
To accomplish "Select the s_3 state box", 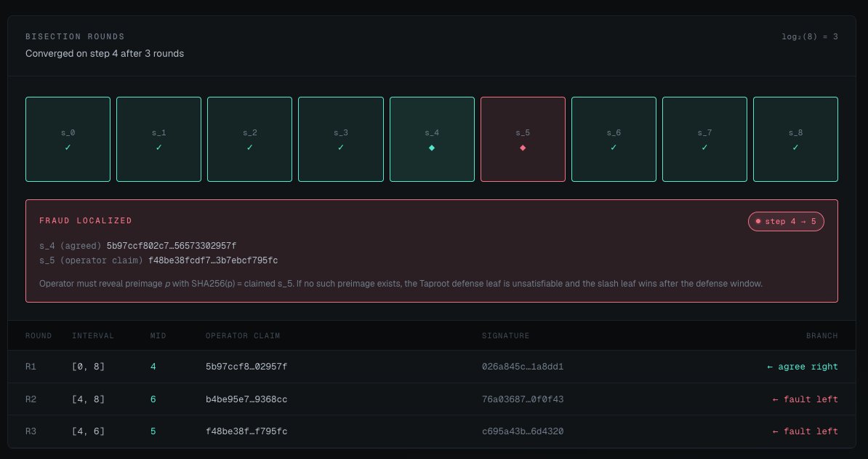I will click(x=341, y=140).
